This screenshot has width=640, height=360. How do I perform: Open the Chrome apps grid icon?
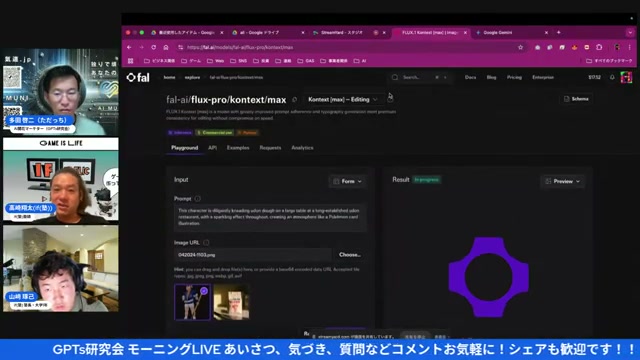[x=131, y=61]
